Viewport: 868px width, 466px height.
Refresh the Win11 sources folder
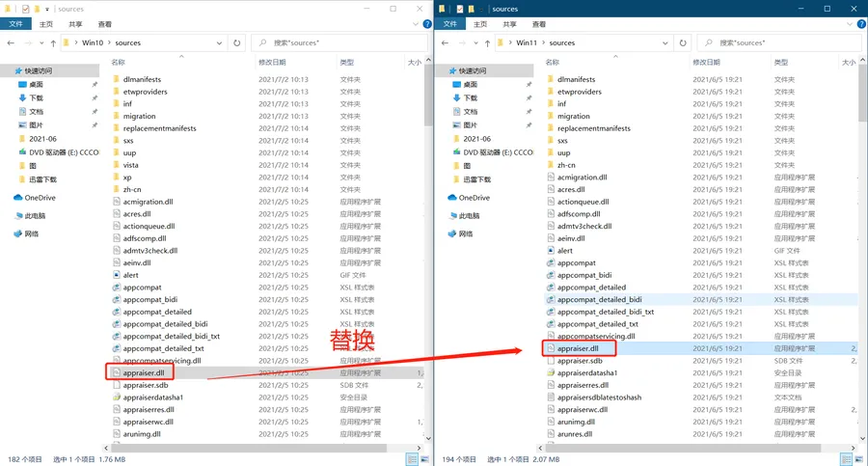(683, 42)
